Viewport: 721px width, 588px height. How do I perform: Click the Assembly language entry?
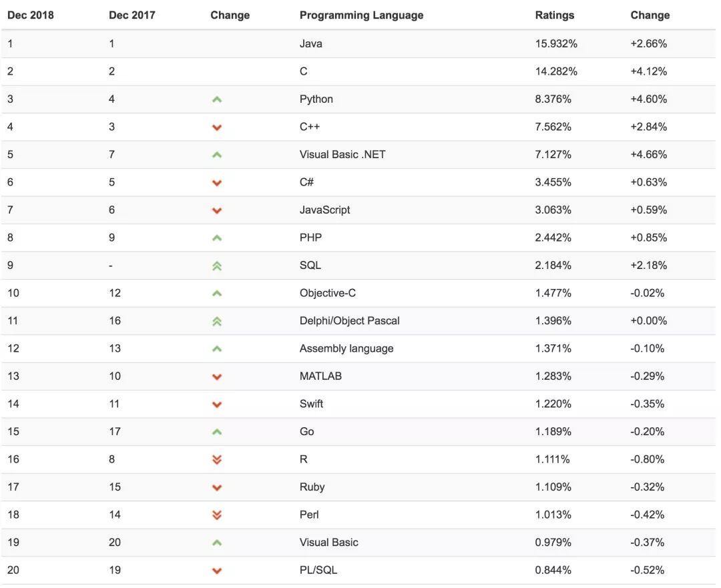pyautogui.click(x=346, y=348)
